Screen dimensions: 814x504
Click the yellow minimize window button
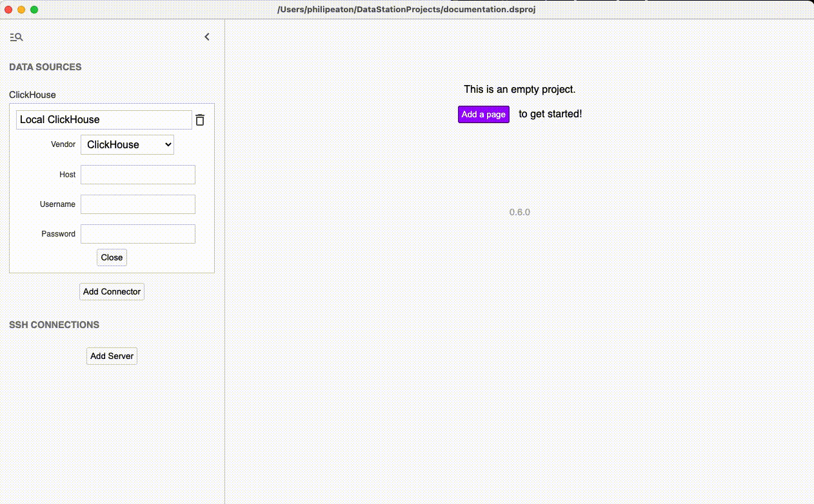click(21, 10)
